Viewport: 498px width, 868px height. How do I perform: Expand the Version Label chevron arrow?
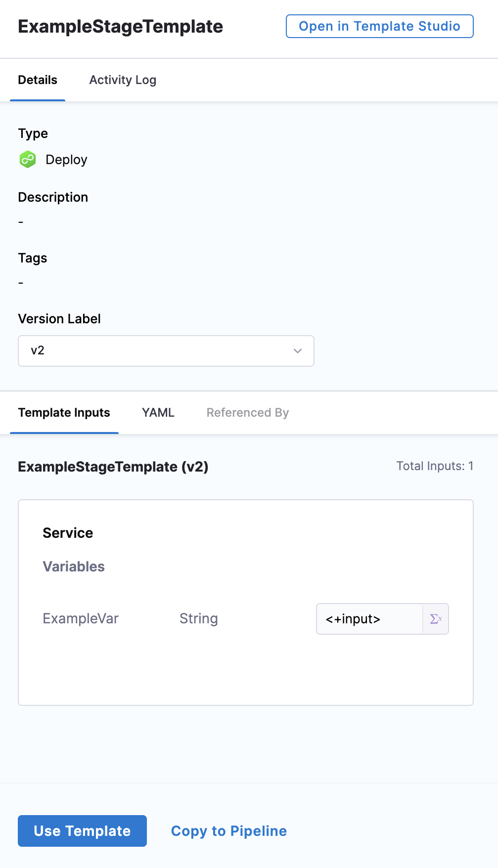click(x=297, y=351)
